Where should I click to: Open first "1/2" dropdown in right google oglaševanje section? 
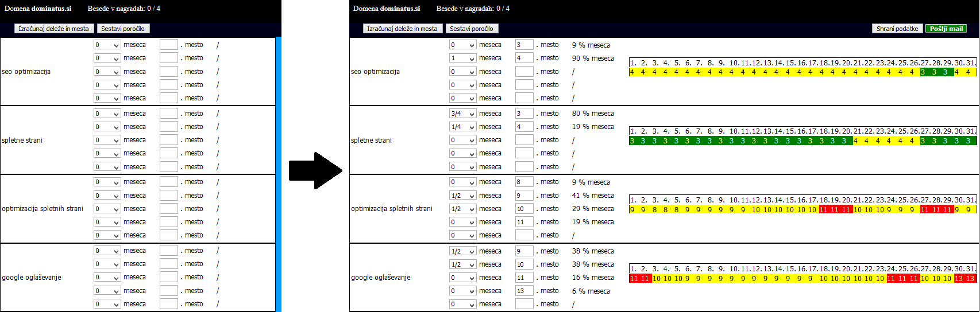point(462,251)
